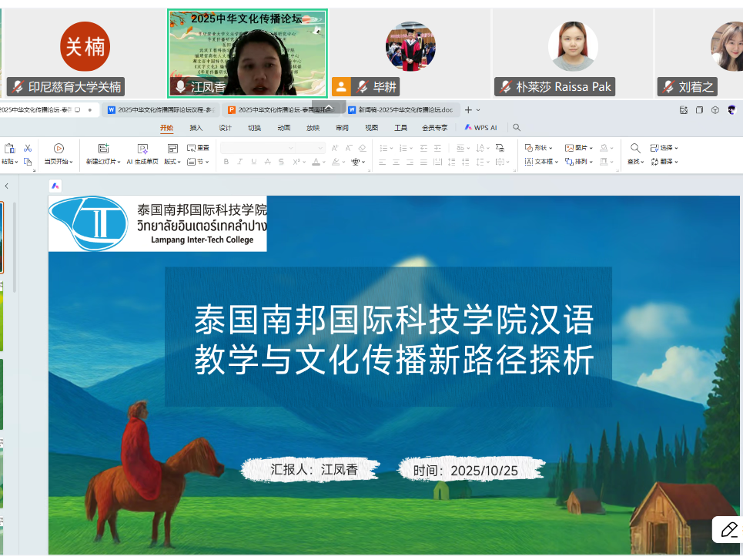The height and width of the screenshot is (560, 743).
Task: Click the search icon next to WPS AI
Action: tap(517, 128)
